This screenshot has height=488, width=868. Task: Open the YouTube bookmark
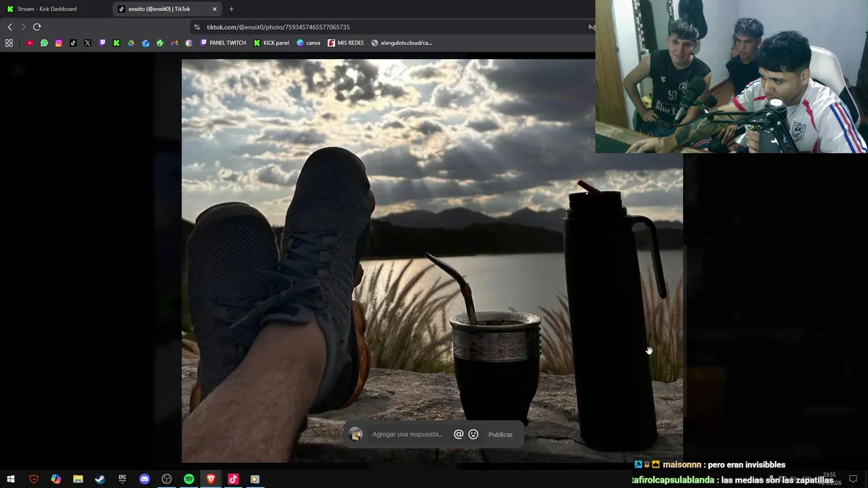click(30, 43)
